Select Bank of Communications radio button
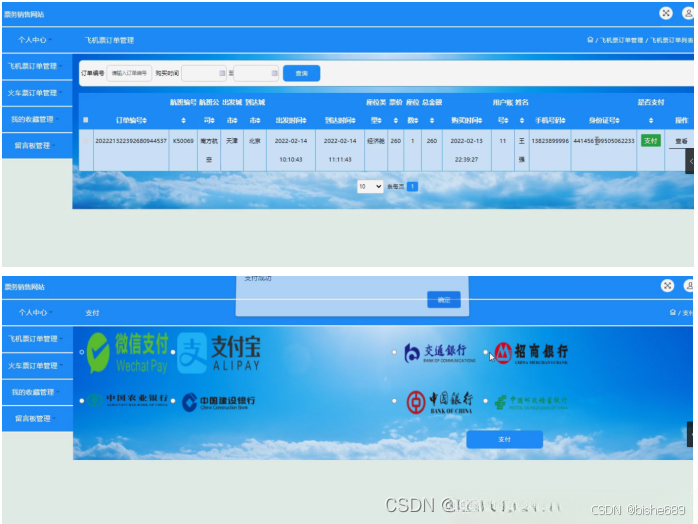The width and height of the screenshot is (698, 524). pyautogui.click(x=394, y=352)
